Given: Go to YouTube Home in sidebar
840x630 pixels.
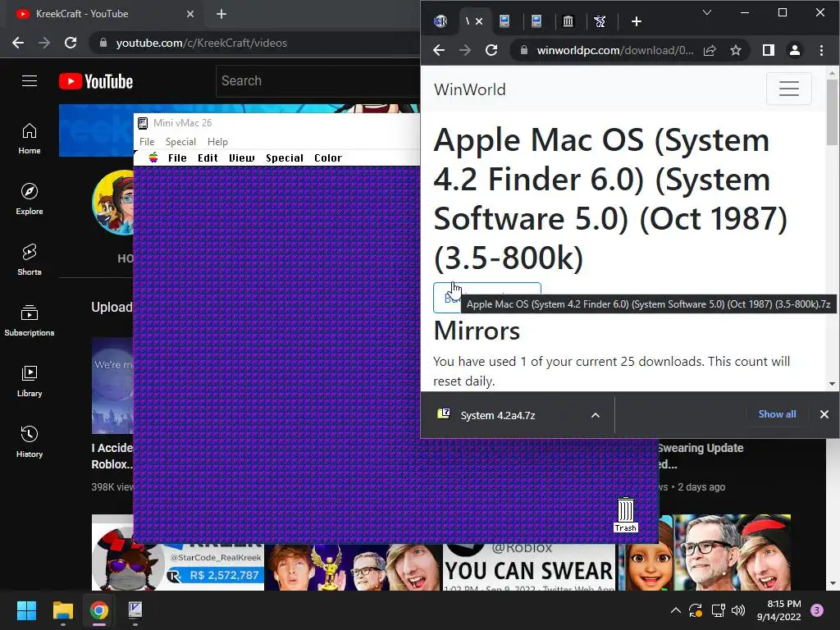Looking at the screenshot, I should pyautogui.click(x=30, y=139).
